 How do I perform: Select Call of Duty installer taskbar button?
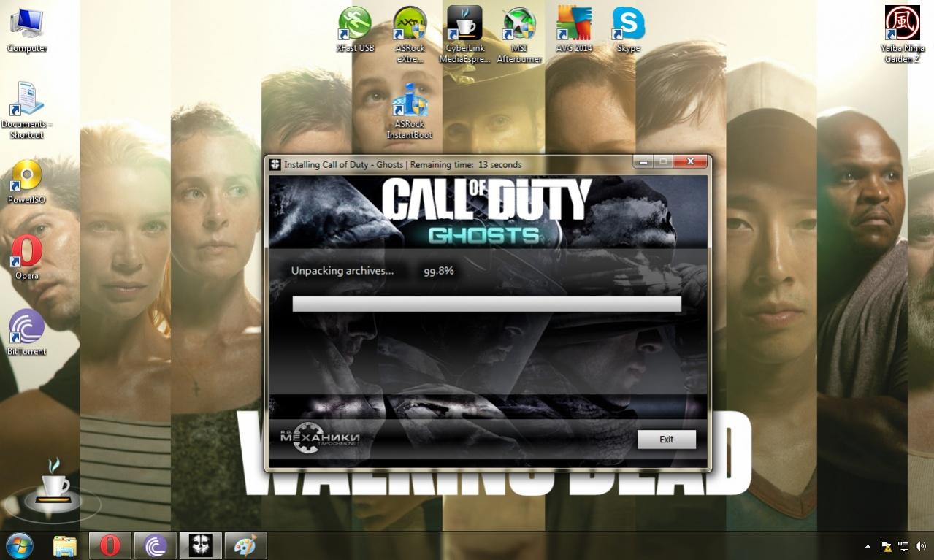pos(200,545)
